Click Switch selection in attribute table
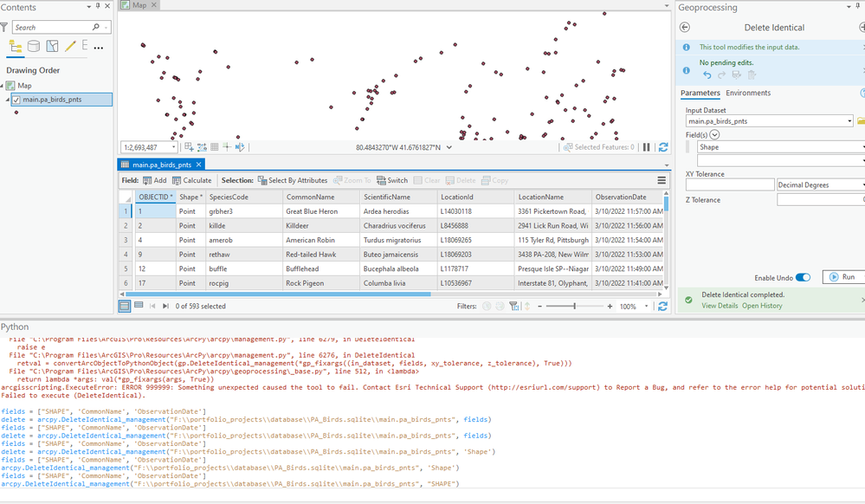The height and width of the screenshot is (504, 865). [392, 180]
